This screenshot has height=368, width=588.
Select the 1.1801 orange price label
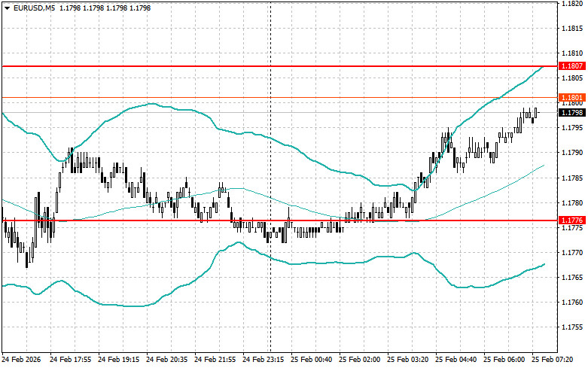pos(572,97)
